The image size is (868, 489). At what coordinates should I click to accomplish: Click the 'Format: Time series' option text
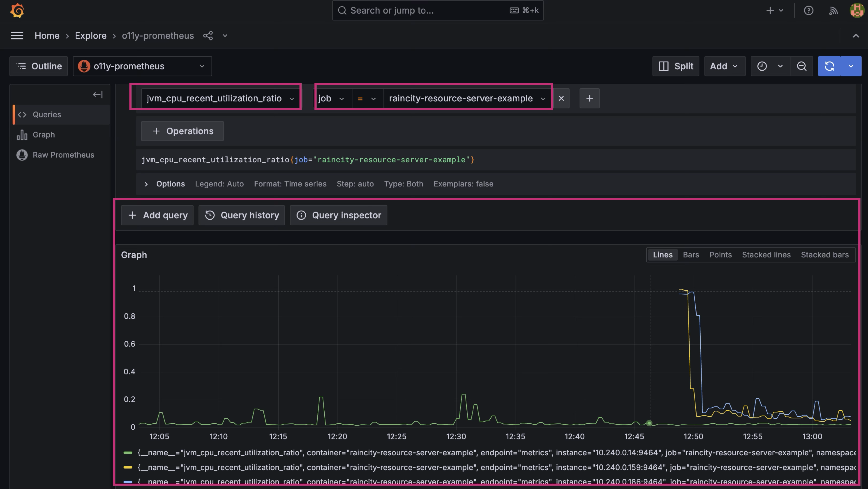[x=290, y=184]
